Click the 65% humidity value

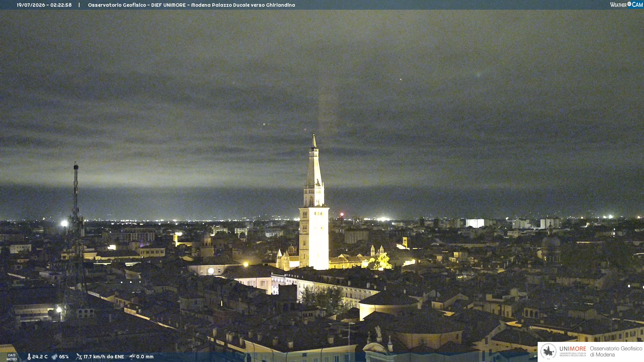click(x=64, y=357)
